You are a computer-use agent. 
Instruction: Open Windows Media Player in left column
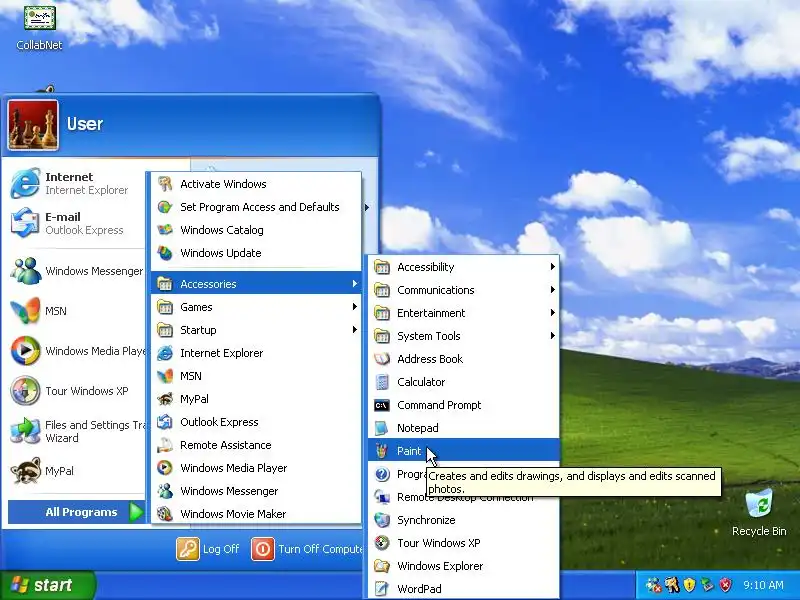(77, 351)
